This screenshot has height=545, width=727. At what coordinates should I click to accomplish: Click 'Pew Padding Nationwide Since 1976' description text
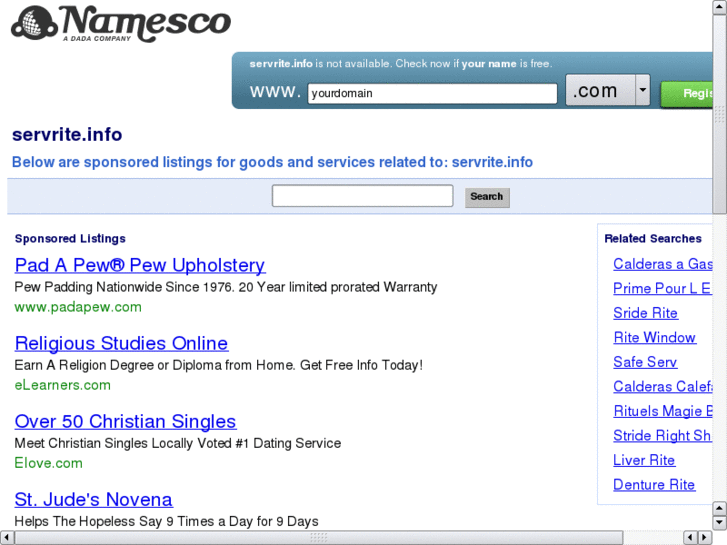click(226, 287)
